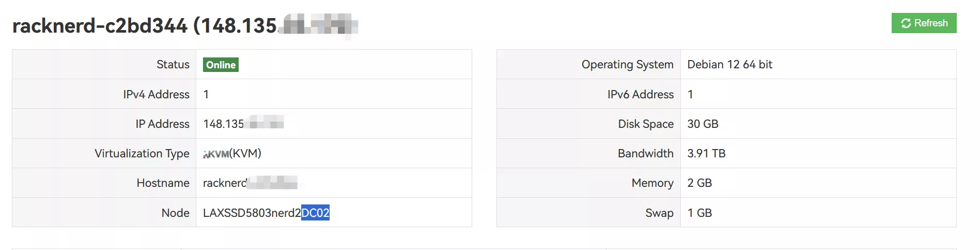Click the Bandwidth row label
This screenshot has height=250, width=980.
point(645,154)
